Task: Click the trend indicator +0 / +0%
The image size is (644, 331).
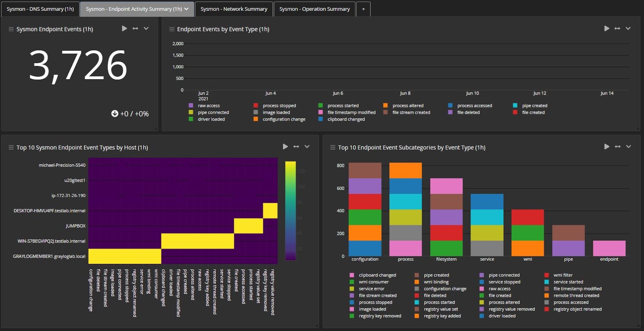Action: click(130, 114)
